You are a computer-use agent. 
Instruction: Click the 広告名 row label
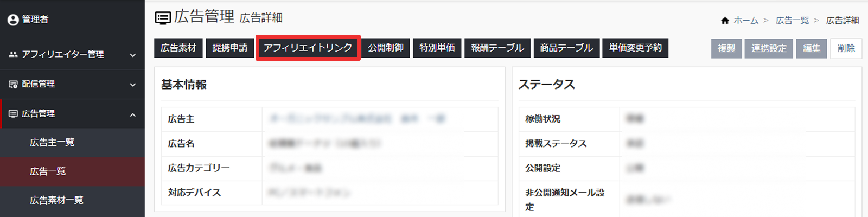coord(181,144)
